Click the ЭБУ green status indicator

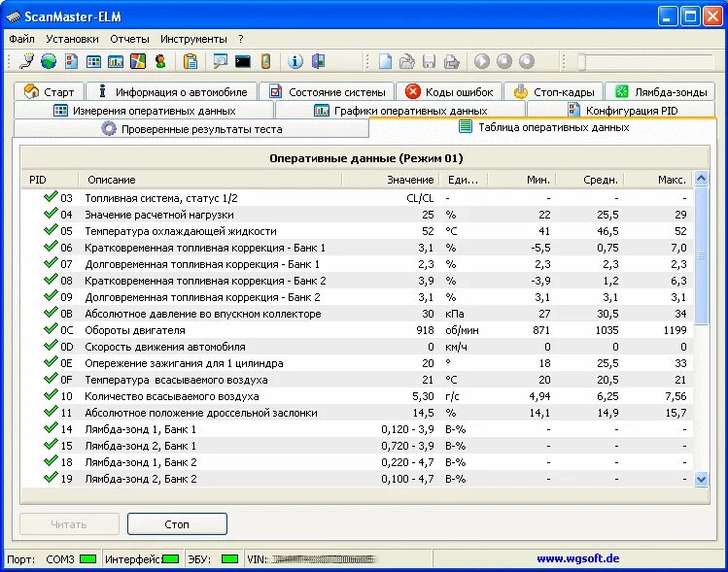pos(229,559)
